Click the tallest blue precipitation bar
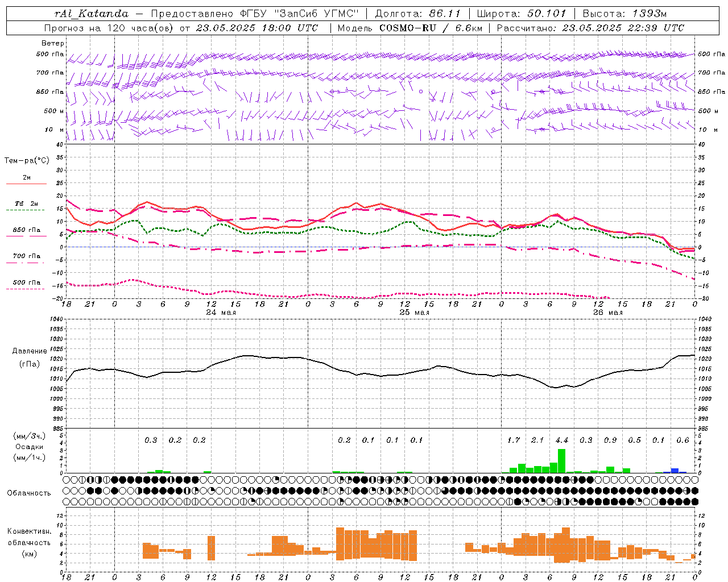The width and height of the screenshot is (728, 582). point(675,471)
